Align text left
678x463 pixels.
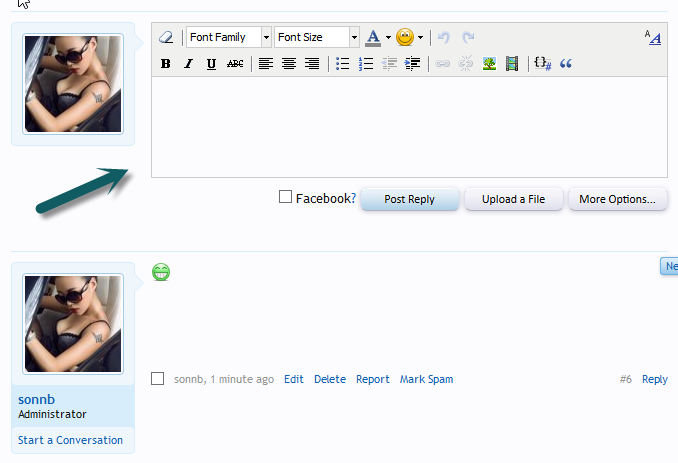click(x=265, y=64)
